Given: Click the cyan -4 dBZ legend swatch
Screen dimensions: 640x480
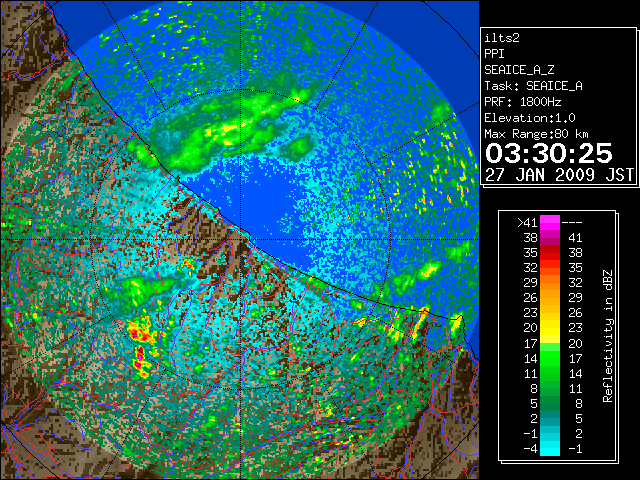Looking at the screenshot, I should [x=550, y=448].
